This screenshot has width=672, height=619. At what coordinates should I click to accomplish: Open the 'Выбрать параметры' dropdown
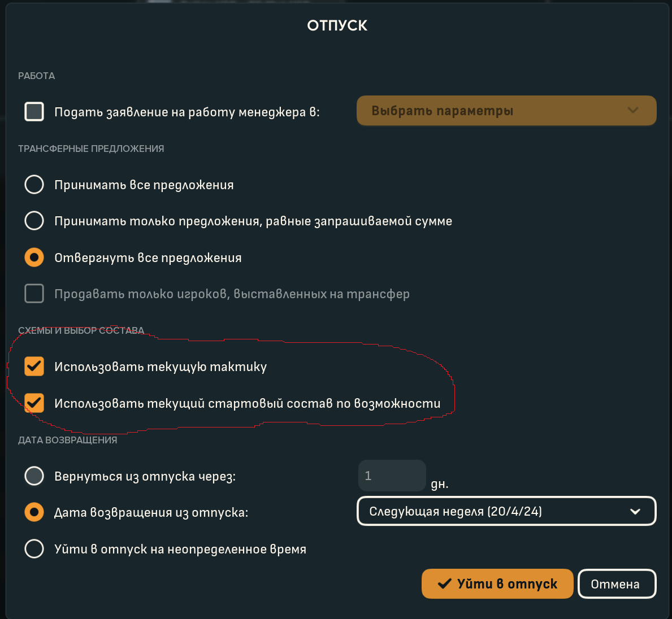pos(506,111)
